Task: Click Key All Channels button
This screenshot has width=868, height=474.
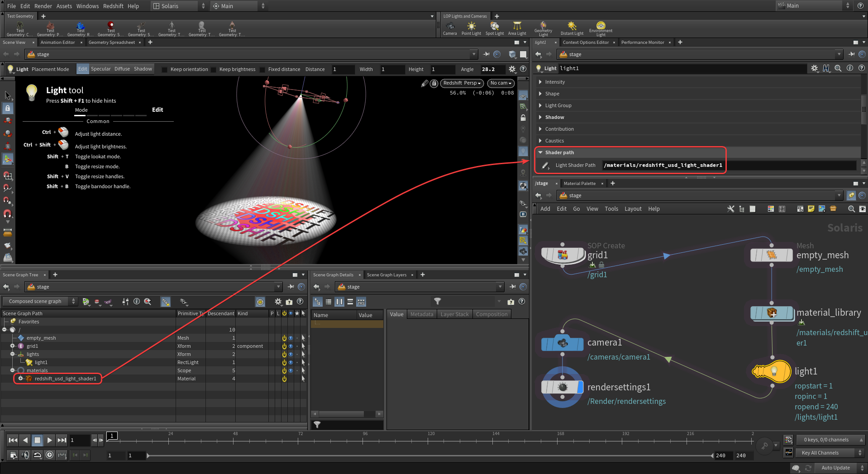Action: tap(830, 453)
